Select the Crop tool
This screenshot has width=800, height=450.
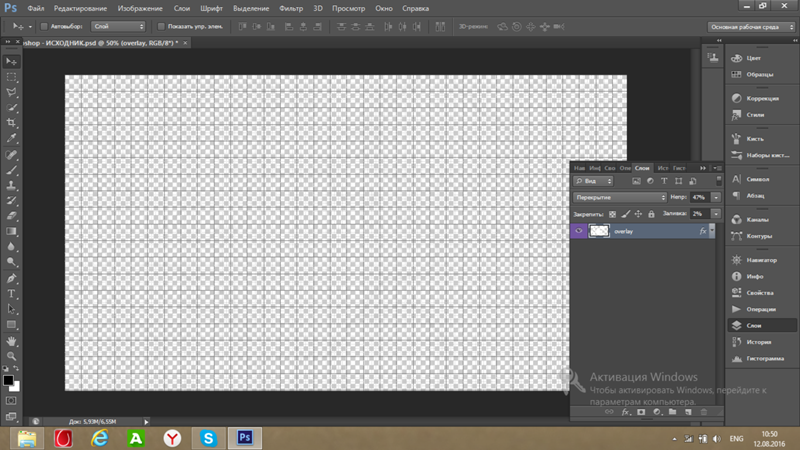(12, 122)
